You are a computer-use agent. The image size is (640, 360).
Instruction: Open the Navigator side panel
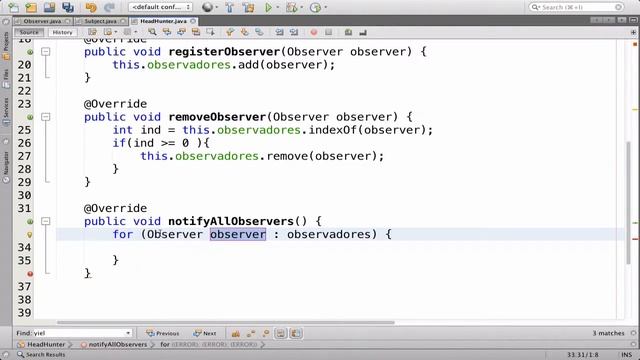point(6,167)
